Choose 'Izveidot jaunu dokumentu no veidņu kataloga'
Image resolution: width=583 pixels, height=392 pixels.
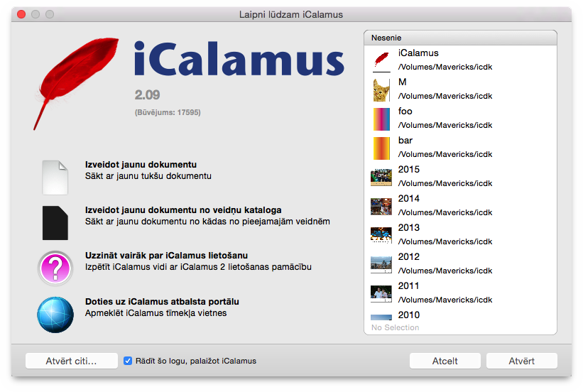pyautogui.click(x=183, y=209)
